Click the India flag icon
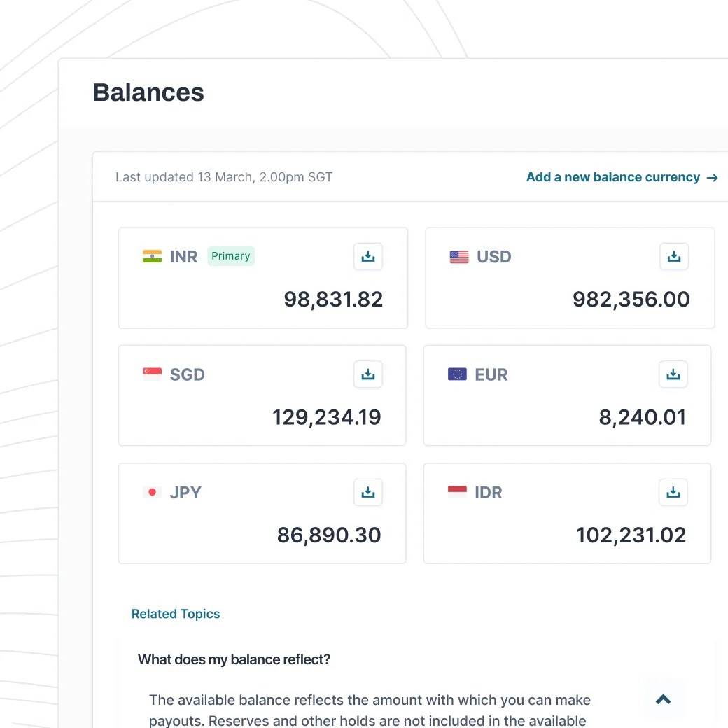 click(152, 256)
